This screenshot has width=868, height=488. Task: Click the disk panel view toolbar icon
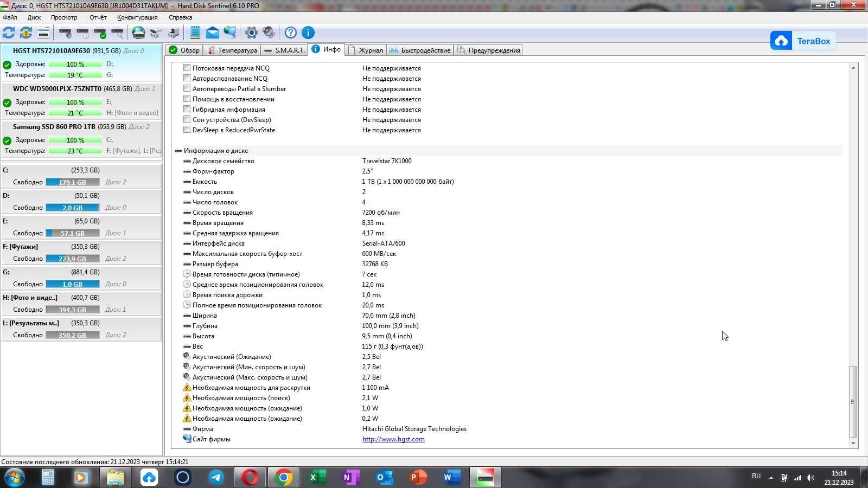click(43, 33)
